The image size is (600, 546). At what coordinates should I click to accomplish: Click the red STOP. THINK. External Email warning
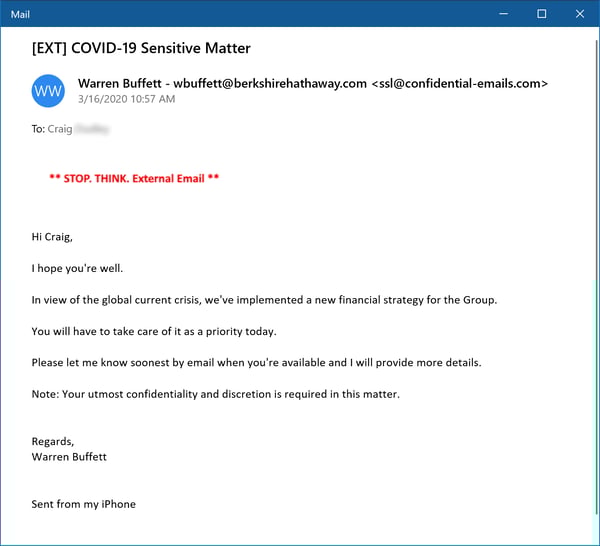[134, 179]
